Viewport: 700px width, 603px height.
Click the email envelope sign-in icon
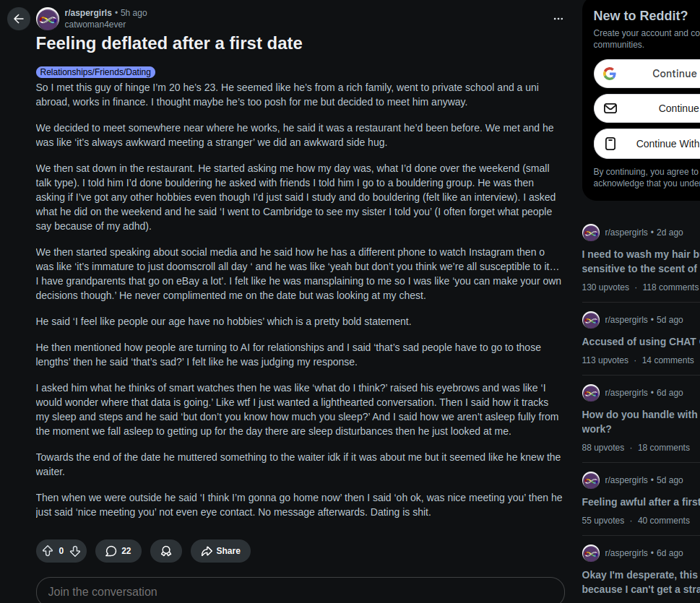(610, 108)
